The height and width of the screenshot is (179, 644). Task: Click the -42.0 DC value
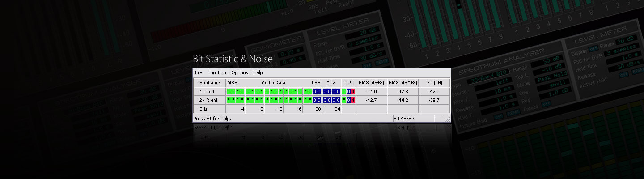(x=434, y=92)
